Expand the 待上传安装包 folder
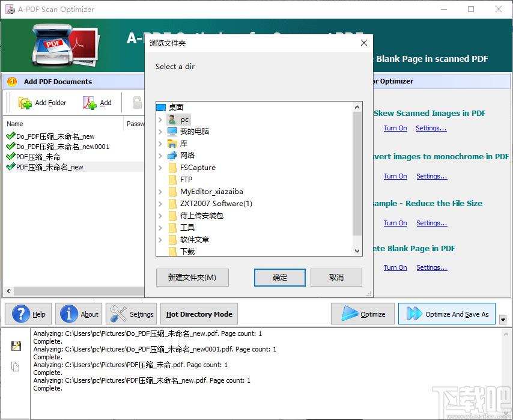 (x=160, y=215)
